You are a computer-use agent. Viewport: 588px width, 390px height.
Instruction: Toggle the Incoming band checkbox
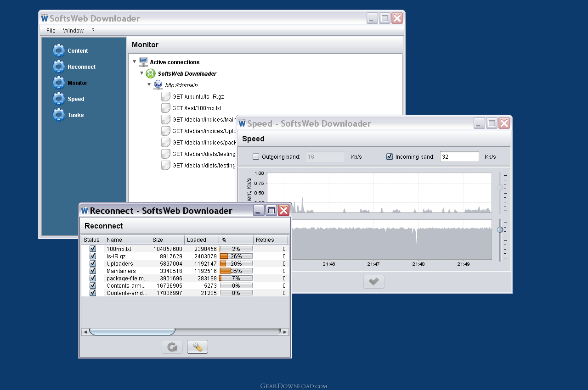[390, 156]
